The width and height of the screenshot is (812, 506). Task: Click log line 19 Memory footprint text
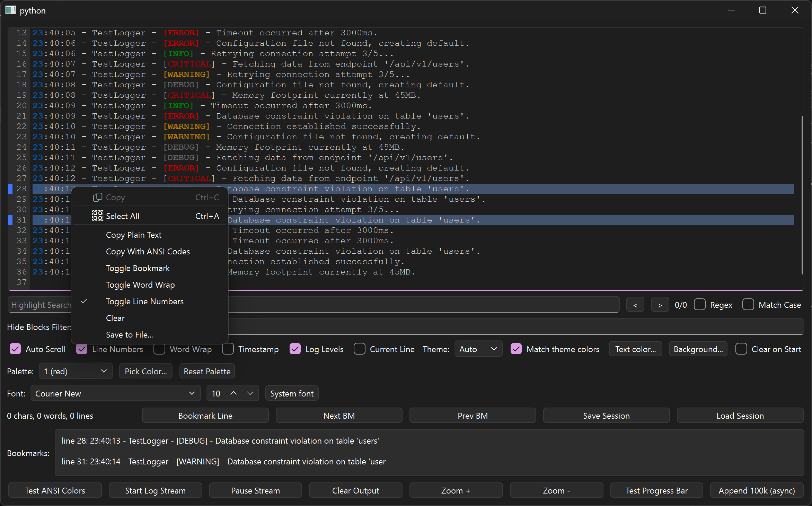tap(326, 95)
